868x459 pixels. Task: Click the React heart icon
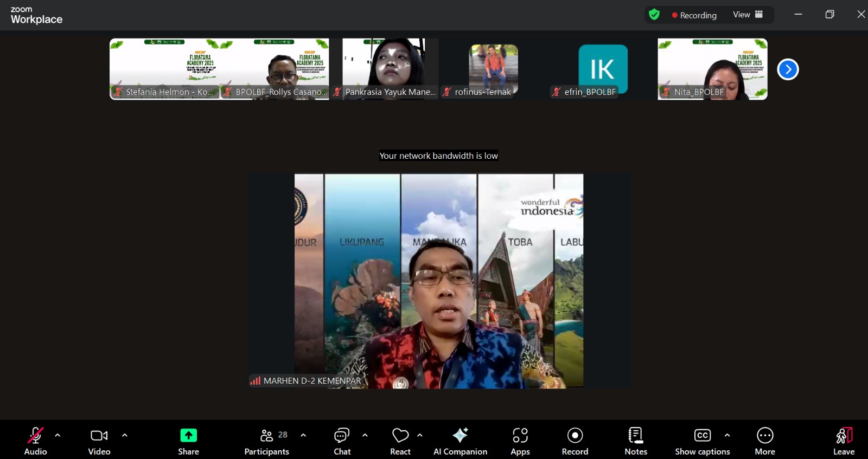[x=400, y=435]
